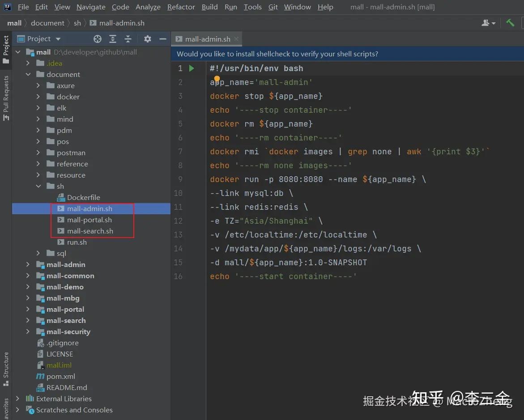Viewport: 524px width, 420px height.
Task: Select the LICENSE file
Action: [60, 354]
